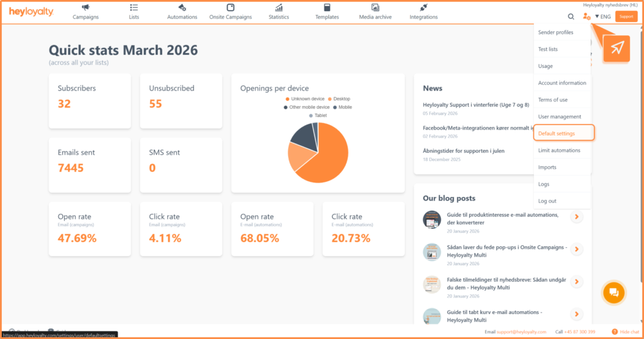Image resolution: width=644 pixels, height=339 pixels.
Task: Open first blog post arrow button
Action: tap(576, 217)
